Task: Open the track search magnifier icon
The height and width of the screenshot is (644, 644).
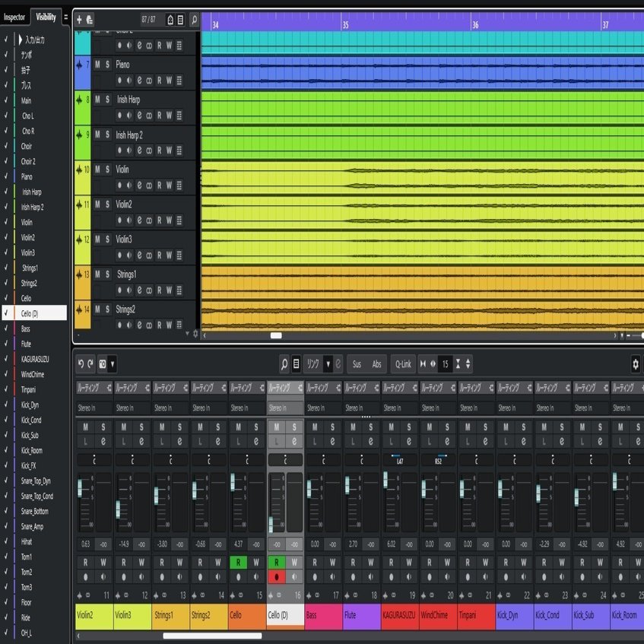Action: (x=195, y=19)
